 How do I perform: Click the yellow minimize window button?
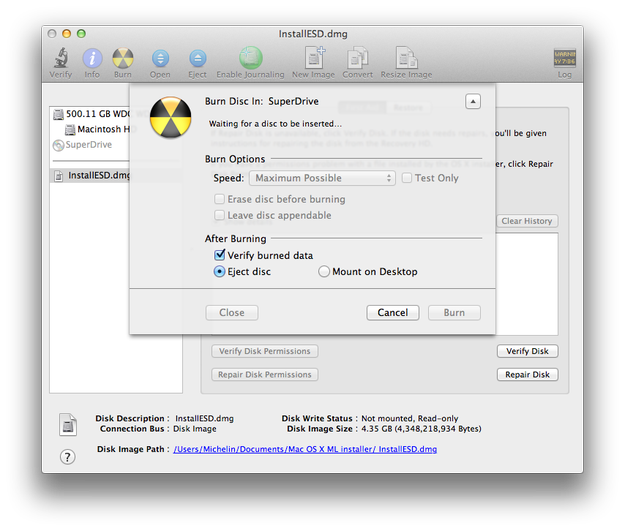pyautogui.click(x=67, y=33)
